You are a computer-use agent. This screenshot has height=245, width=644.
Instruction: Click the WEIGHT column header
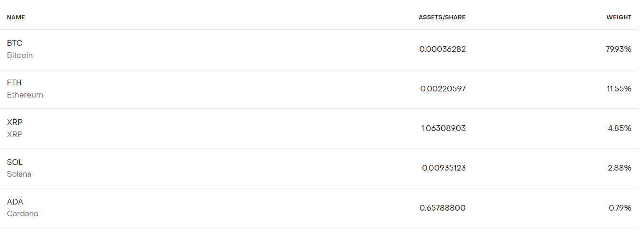(619, 17)
